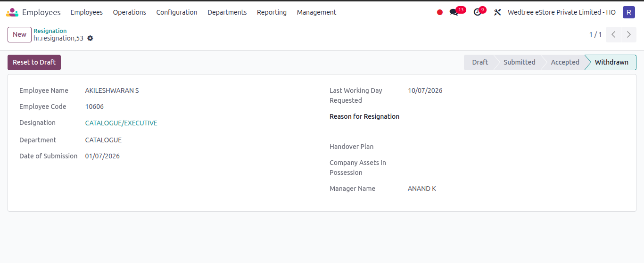
Task: Open the user avatar R menu
Action: pyautogui.click(x=629, y=12)
